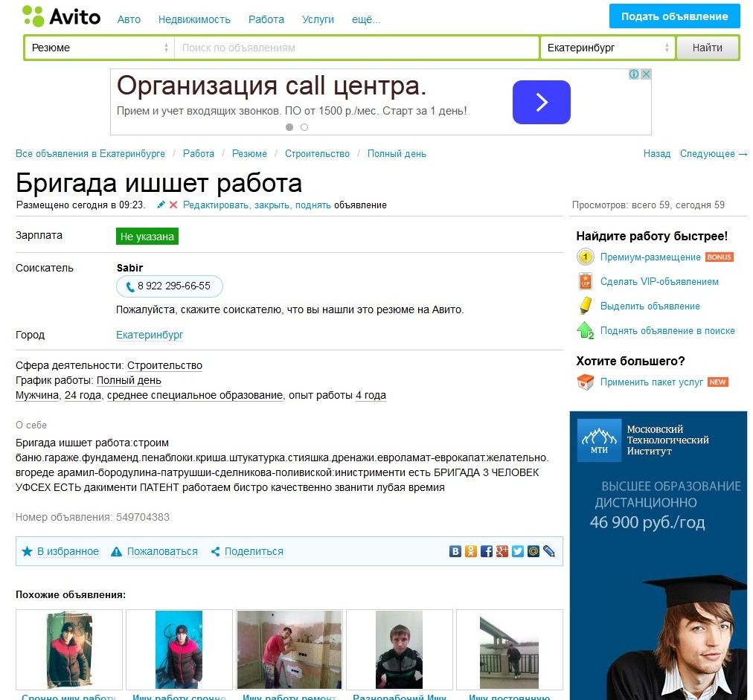Click the phone icon next to number
The width and height of the screenshot is (753, 700).
click(130, 286)
